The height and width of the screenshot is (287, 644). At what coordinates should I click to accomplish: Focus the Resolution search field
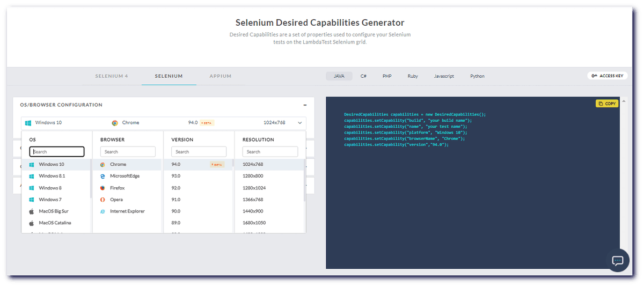[270, 152]
